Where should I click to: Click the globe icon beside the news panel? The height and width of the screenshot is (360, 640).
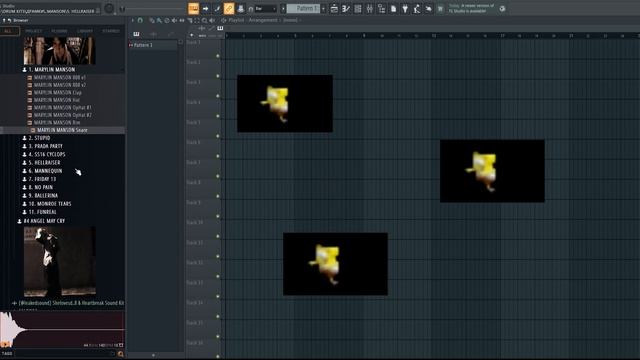point(502,9)
